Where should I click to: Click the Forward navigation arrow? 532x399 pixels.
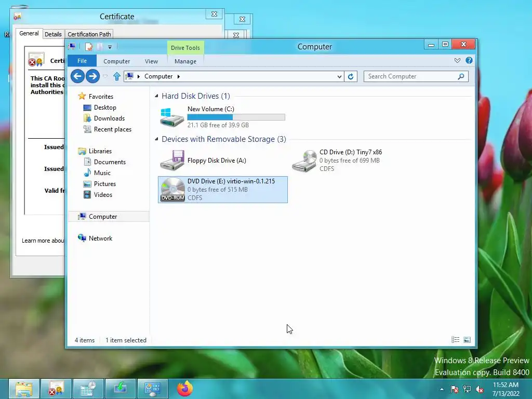pyautogui.click(x=92, y=76)
